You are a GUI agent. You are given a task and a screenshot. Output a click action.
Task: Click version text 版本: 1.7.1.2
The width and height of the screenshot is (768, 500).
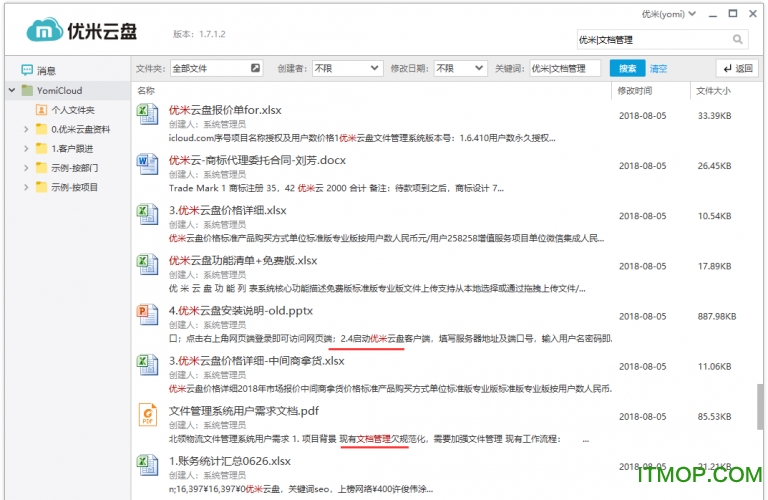[x=199, y=34]
